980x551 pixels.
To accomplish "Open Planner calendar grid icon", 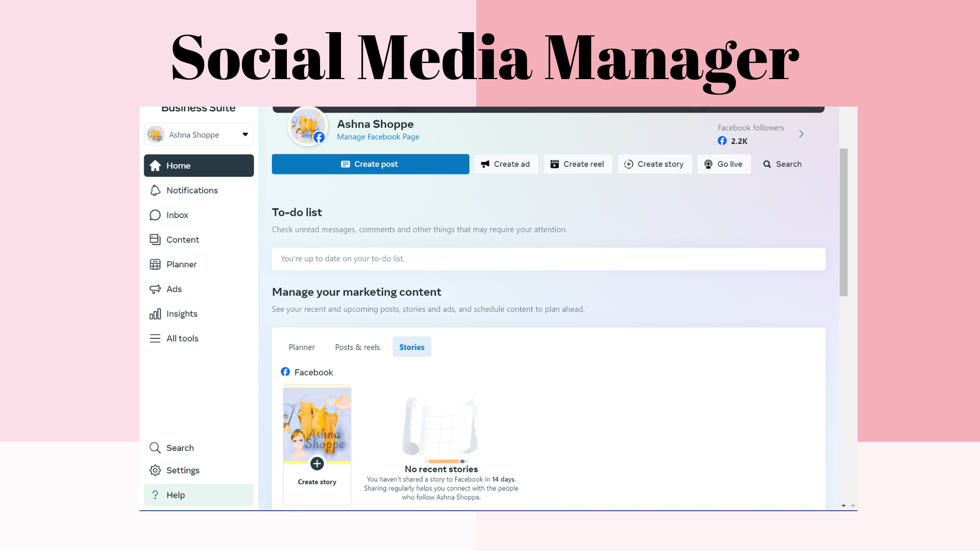I will pos(155,264).
